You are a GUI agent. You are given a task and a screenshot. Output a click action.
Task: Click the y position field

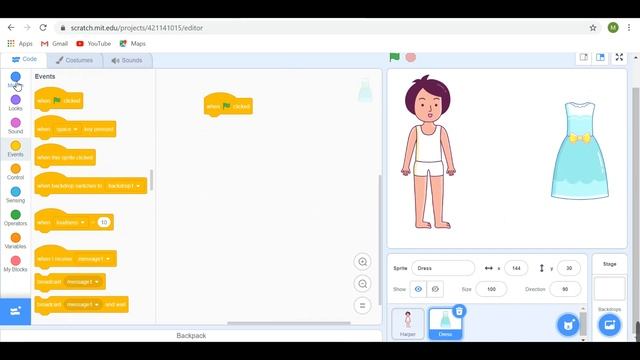tap(568, 268)
